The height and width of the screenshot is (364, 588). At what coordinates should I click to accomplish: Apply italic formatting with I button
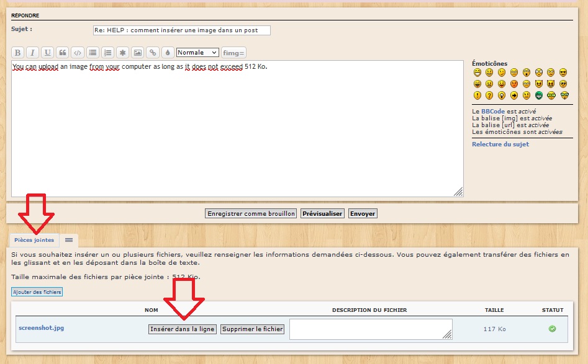tap(33, 53)
